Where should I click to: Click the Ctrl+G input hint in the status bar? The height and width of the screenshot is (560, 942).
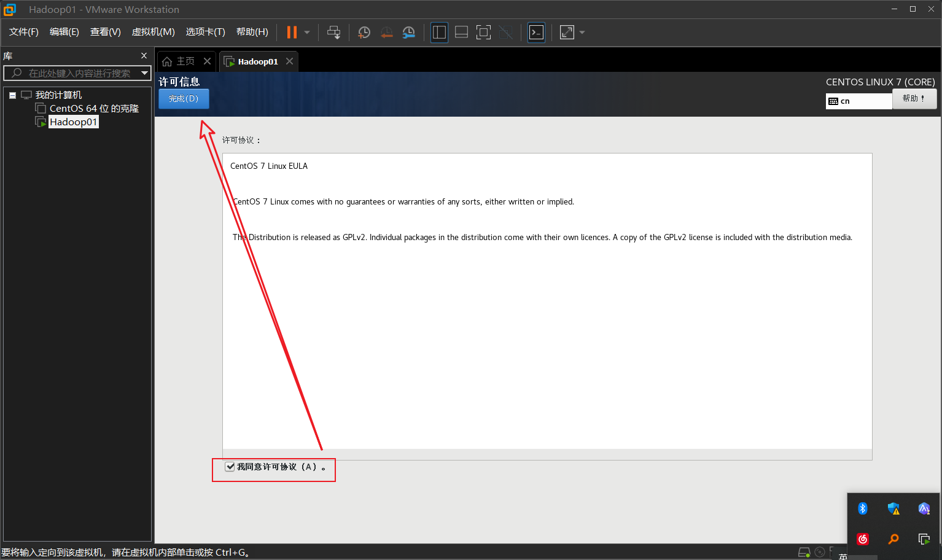tap(126, 553)
